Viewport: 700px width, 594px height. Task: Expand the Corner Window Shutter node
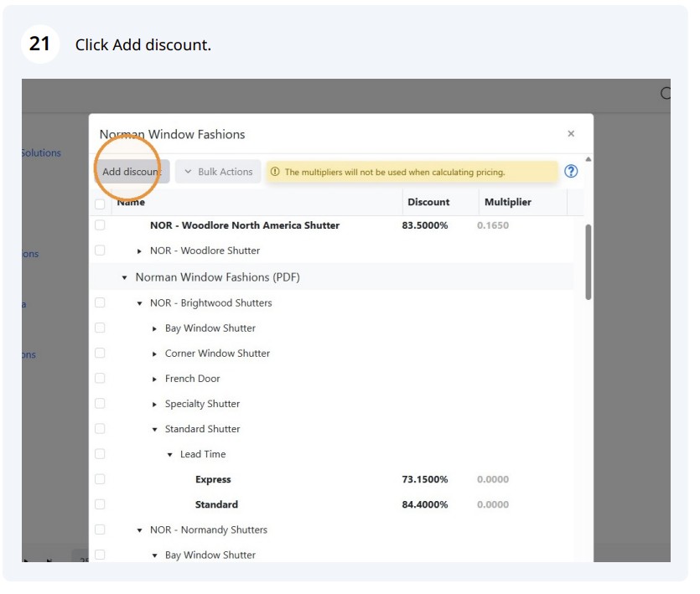coord(154,354)
